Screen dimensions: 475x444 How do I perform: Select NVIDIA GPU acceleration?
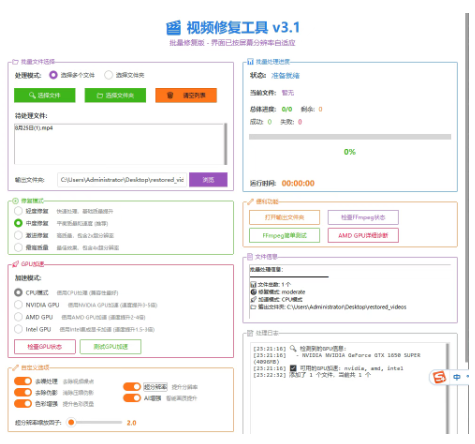click(18, 305)
